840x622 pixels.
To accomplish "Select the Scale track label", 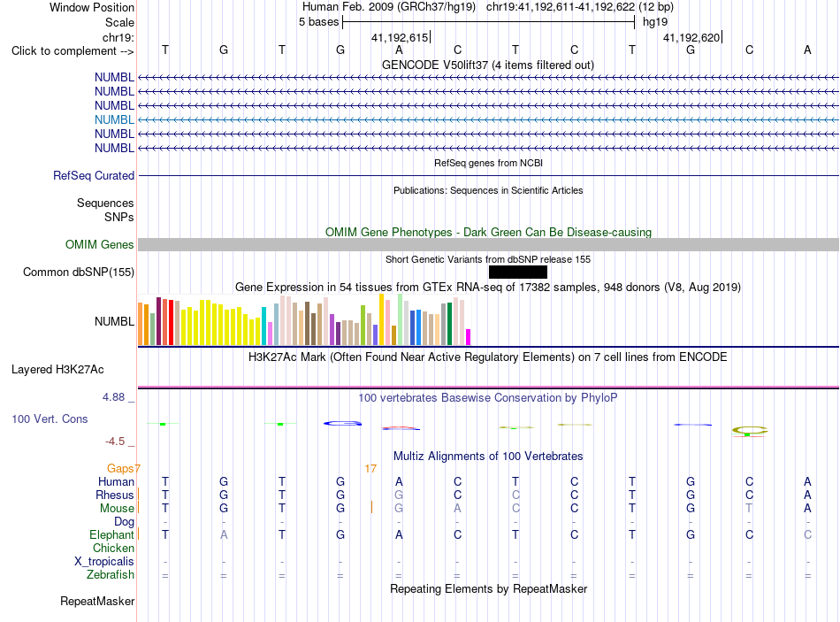I will [119, 22].
